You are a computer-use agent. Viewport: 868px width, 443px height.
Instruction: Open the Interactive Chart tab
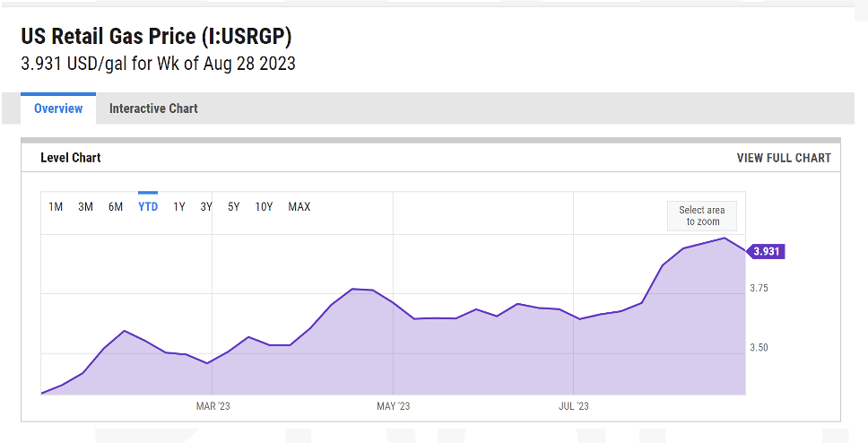pyautogui.click(x=153, y=109)
